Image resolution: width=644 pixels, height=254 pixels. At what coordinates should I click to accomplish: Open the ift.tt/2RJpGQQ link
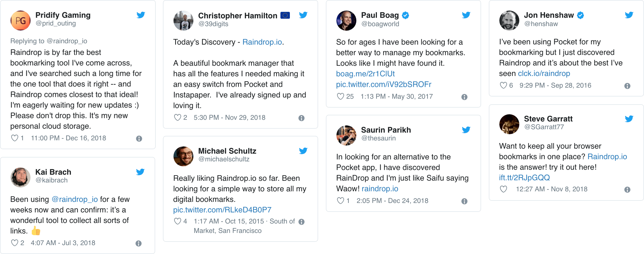click(524, 178)
